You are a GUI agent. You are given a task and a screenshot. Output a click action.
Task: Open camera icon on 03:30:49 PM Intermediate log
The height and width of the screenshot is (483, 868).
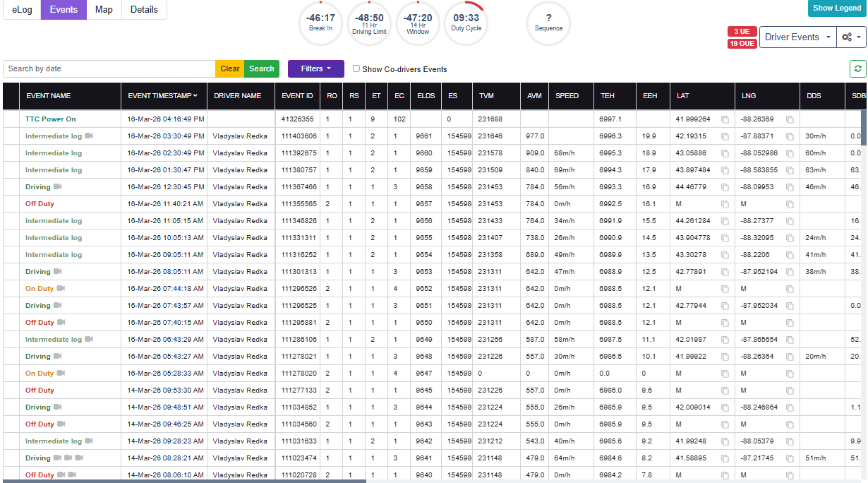[x=89, y=136]
